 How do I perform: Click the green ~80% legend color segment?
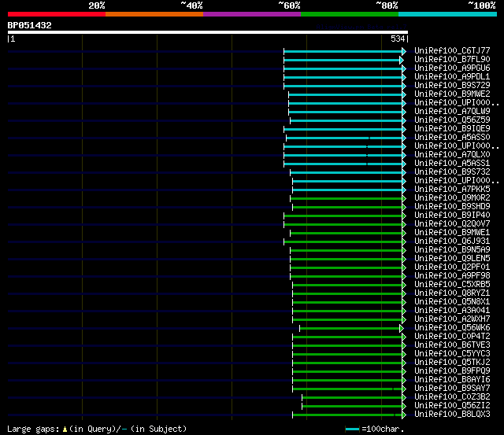click(x=350, y=14)
